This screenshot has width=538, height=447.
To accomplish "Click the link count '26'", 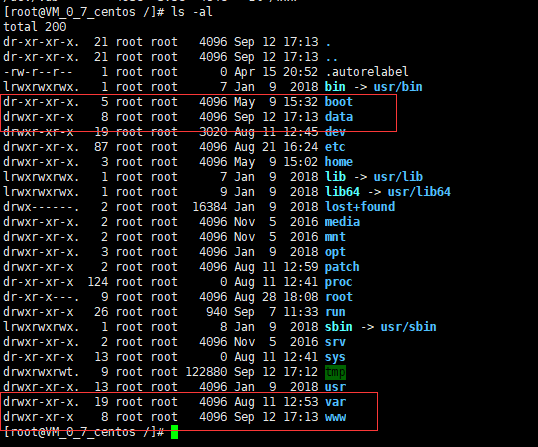I will pyautogui.click(x=101, y=312).
